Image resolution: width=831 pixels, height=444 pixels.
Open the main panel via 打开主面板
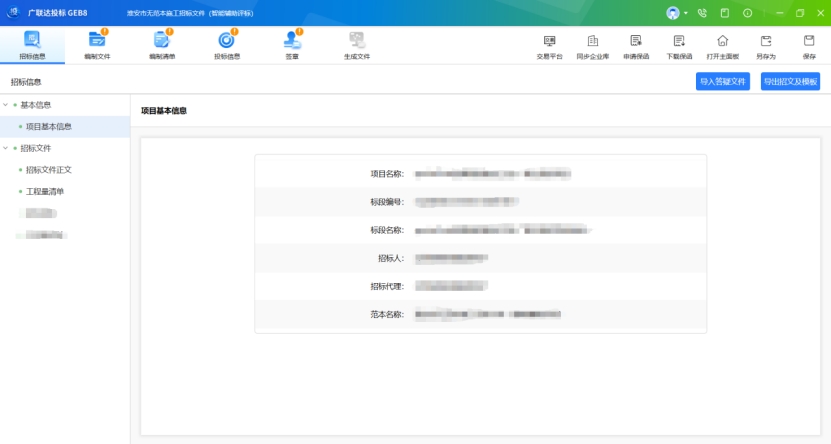click(x=722, y=46)
